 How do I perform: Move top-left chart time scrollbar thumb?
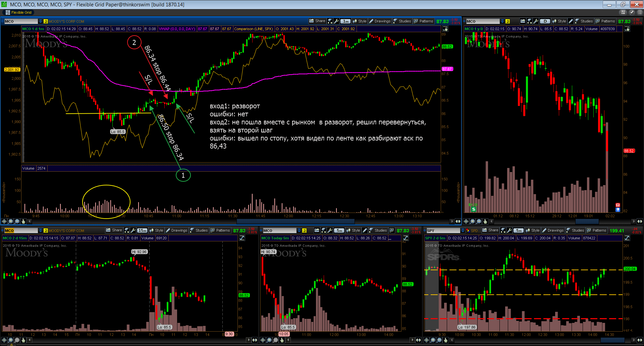tap(296, 221)
